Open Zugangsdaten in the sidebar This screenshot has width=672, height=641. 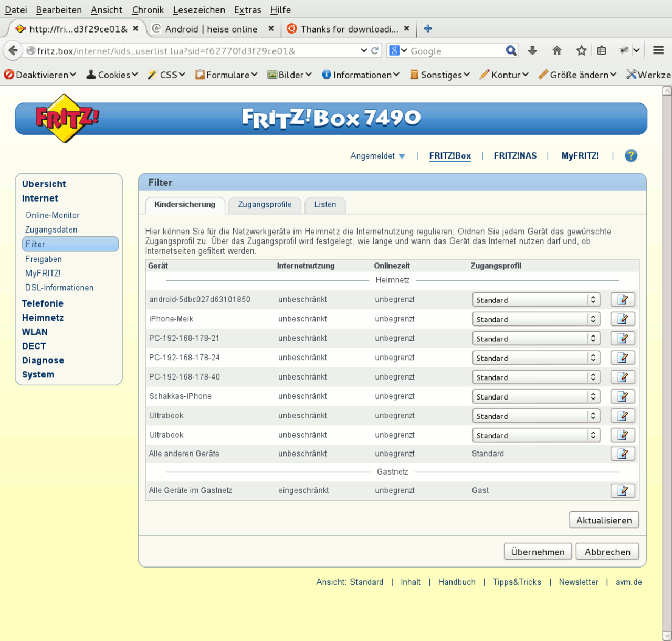click(51, 229)
